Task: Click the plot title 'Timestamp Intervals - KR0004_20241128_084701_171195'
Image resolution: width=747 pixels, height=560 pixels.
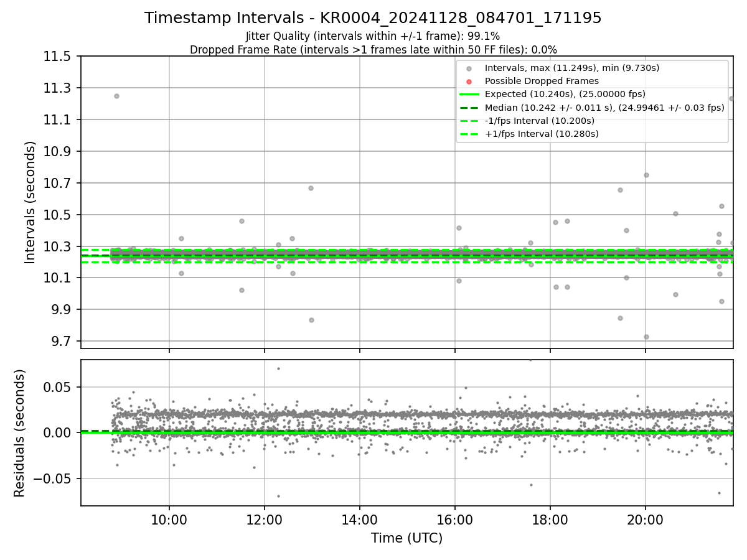Action: tap(373, 18)
